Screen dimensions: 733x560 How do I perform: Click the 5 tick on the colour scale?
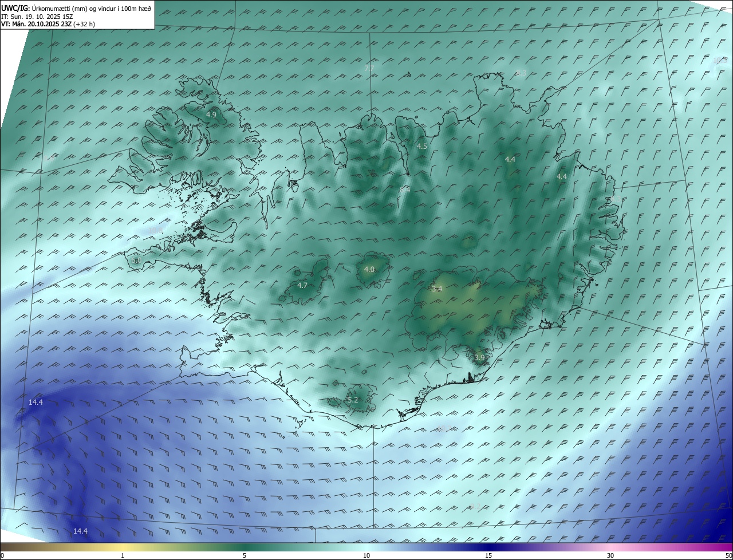(245, 555)
